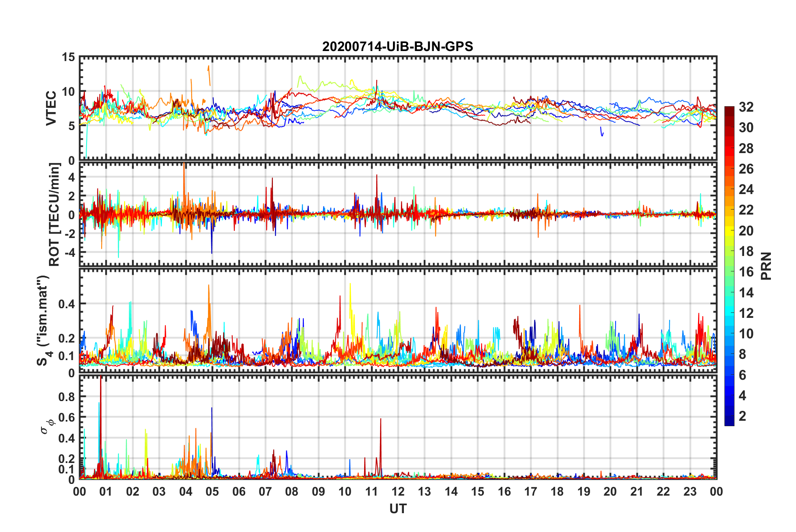796x532 pixels.
Task: Click the PRN jet colorbar strip
Action: (729, 266)
